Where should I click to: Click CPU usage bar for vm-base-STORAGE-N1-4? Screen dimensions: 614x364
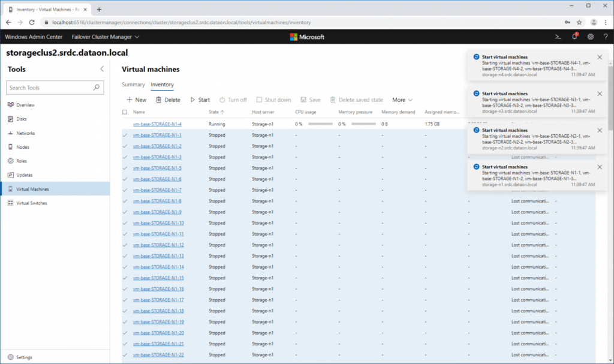pyautogui.click(x=320, y=124)
